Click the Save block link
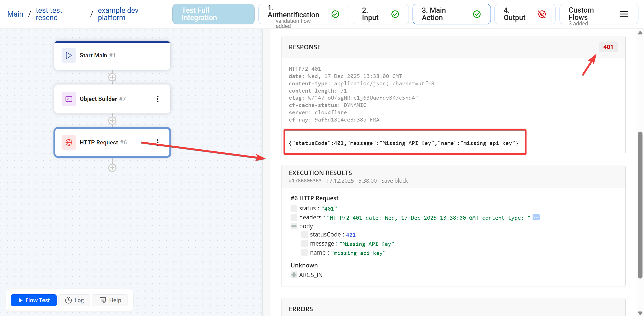The image size is (644, 316). (394, 181)
